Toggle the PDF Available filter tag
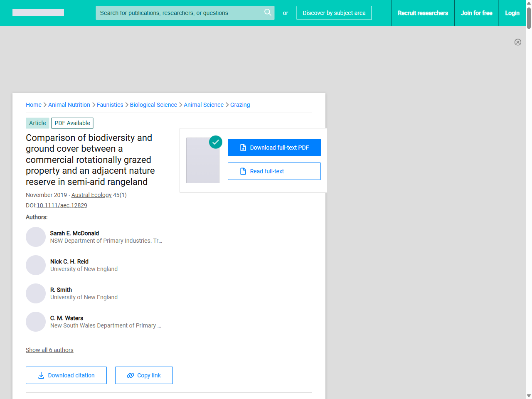Image resolution: width=532 pixels, height=399 pixels. coord(72,123)
